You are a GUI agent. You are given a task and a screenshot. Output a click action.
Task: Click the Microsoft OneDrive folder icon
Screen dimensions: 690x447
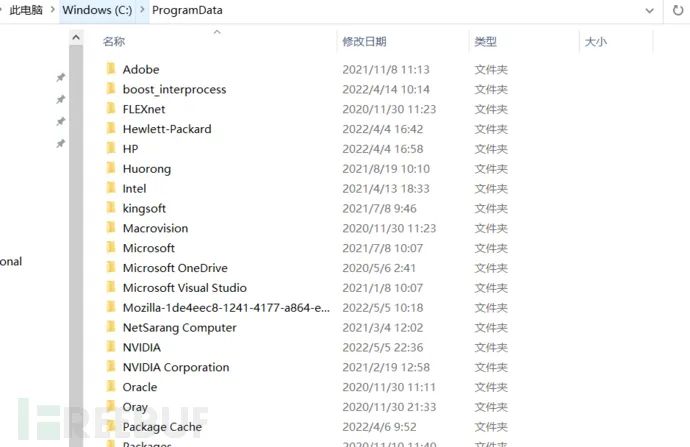111,267
